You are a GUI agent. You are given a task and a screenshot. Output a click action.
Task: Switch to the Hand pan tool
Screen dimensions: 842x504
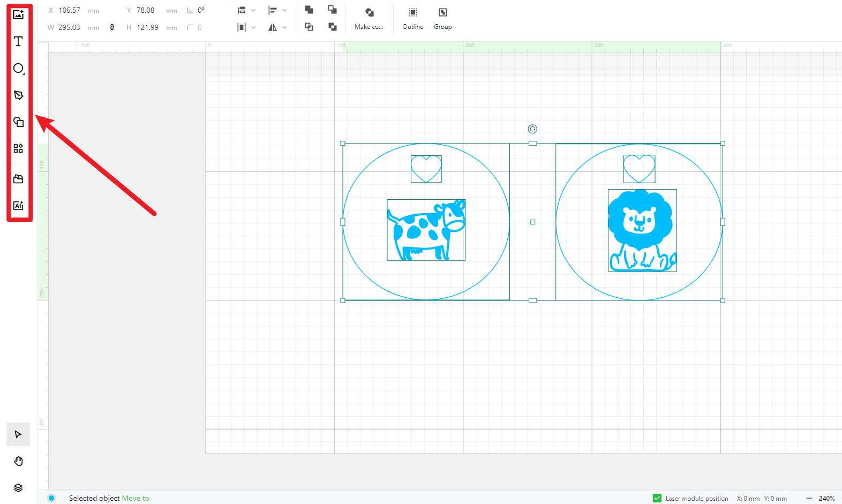coord(18,461)
